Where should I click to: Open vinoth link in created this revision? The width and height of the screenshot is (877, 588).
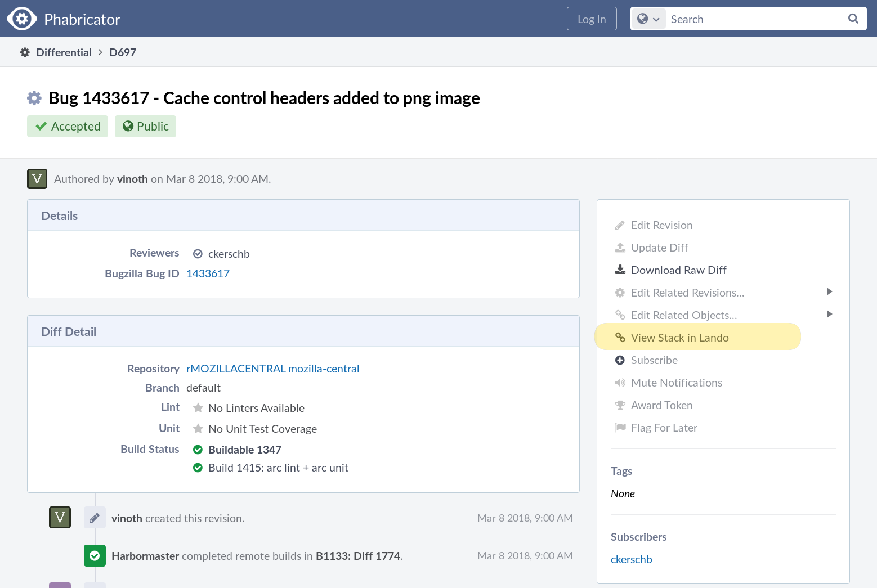point(127,518)
